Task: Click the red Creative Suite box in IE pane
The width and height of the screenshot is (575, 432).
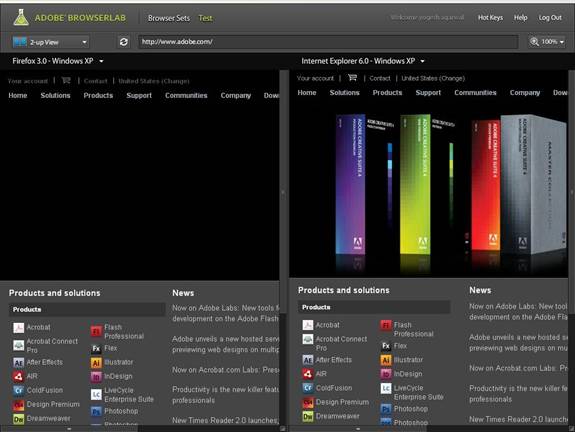Action: (x=486, y=185)
